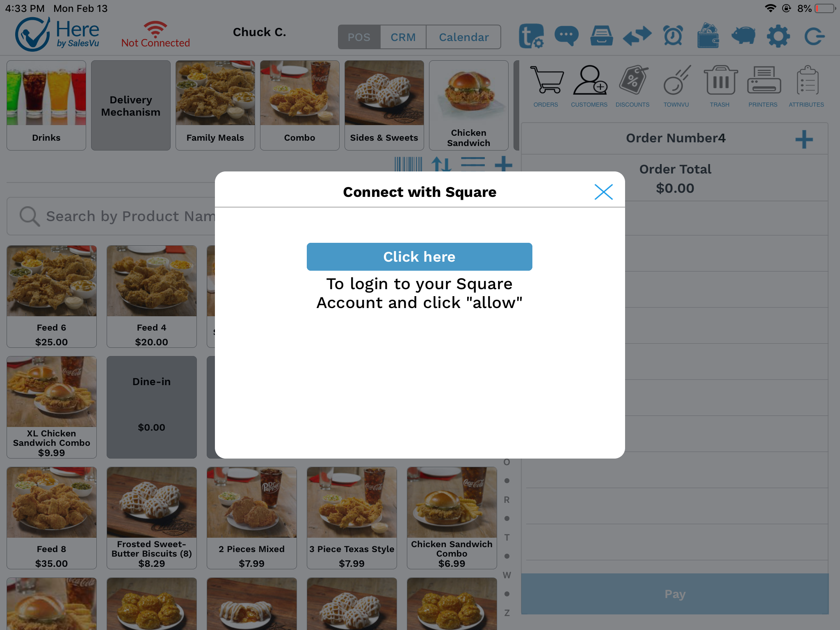Viewport: 840px width, 630px height.
Task: Close the Connect with Square dialog
Action: coord(603,192)
